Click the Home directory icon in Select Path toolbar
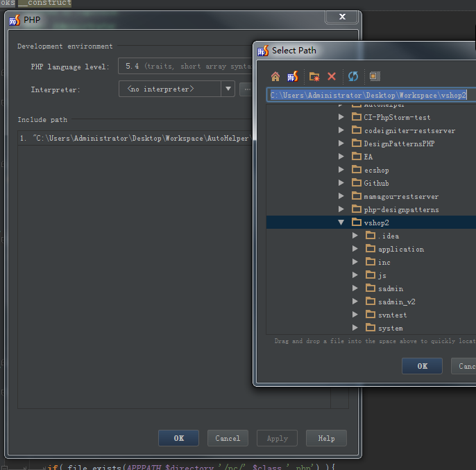Viewport: 476px width, 470px height. [x=275, y=76]
